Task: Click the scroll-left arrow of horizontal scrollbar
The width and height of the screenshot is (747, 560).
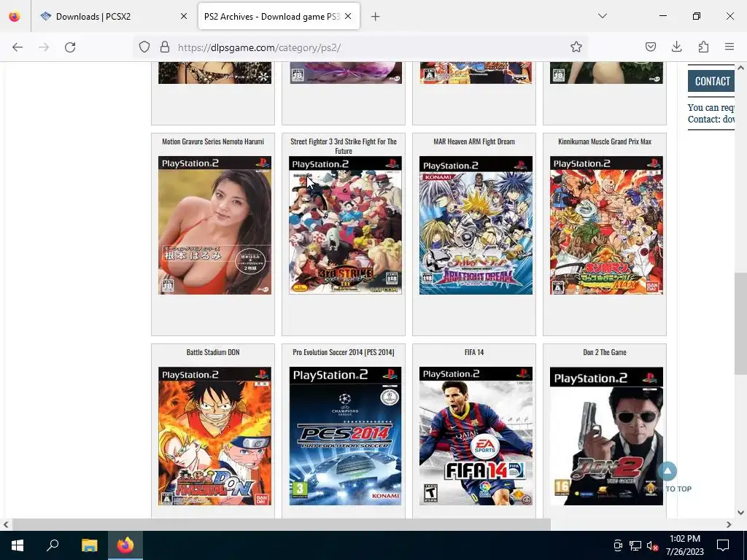Action: point(6,524)
